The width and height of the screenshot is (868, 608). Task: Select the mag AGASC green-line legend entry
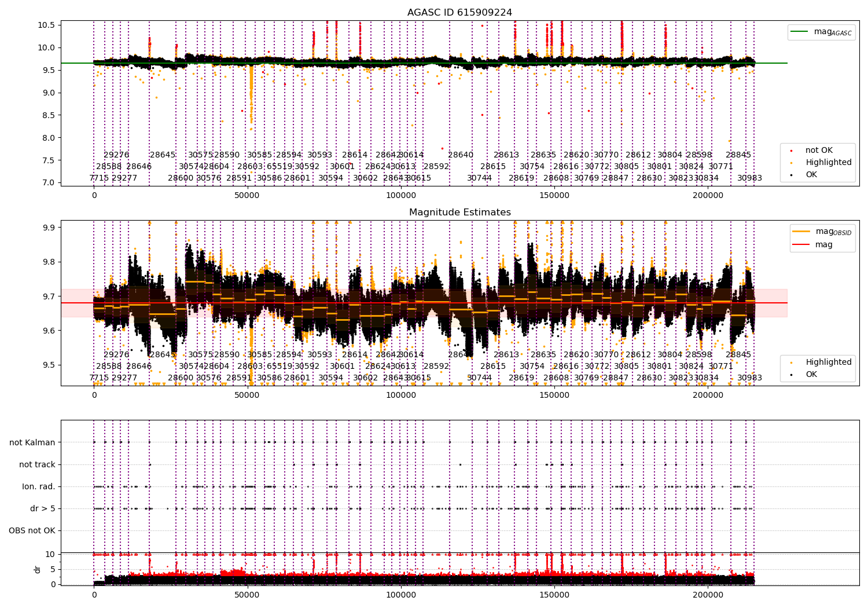click(x=821, y=32)
